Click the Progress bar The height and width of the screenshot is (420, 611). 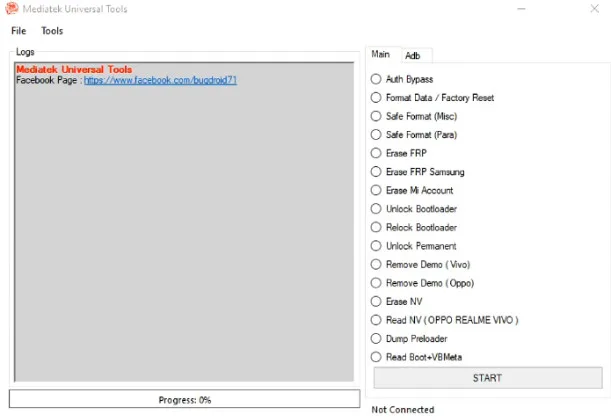pyautogui.click(x=184, y=399)
